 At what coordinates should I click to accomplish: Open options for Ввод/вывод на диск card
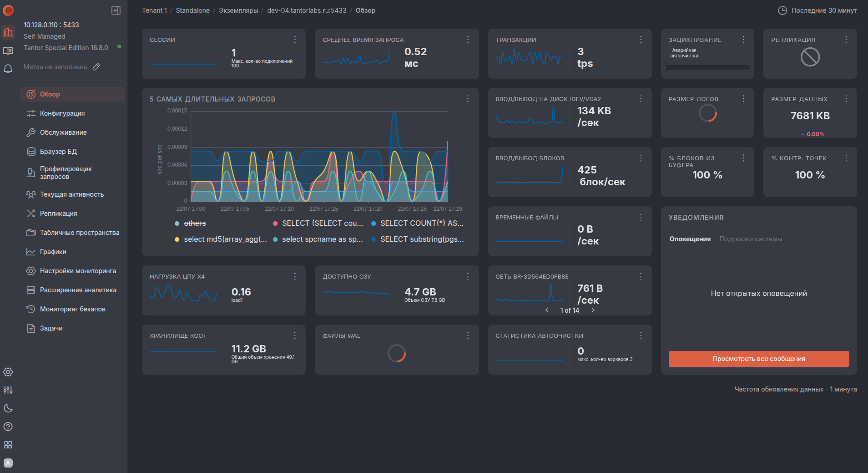point(641,99)
